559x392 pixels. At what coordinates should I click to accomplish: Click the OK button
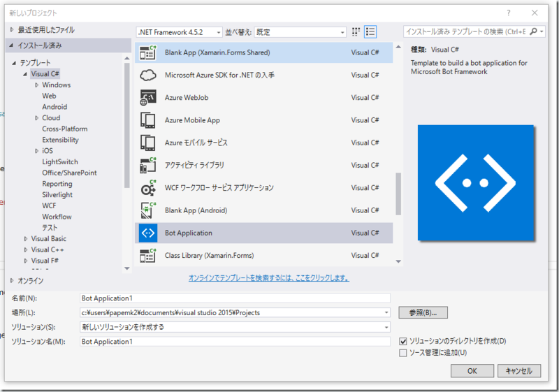tap(472, 371)
